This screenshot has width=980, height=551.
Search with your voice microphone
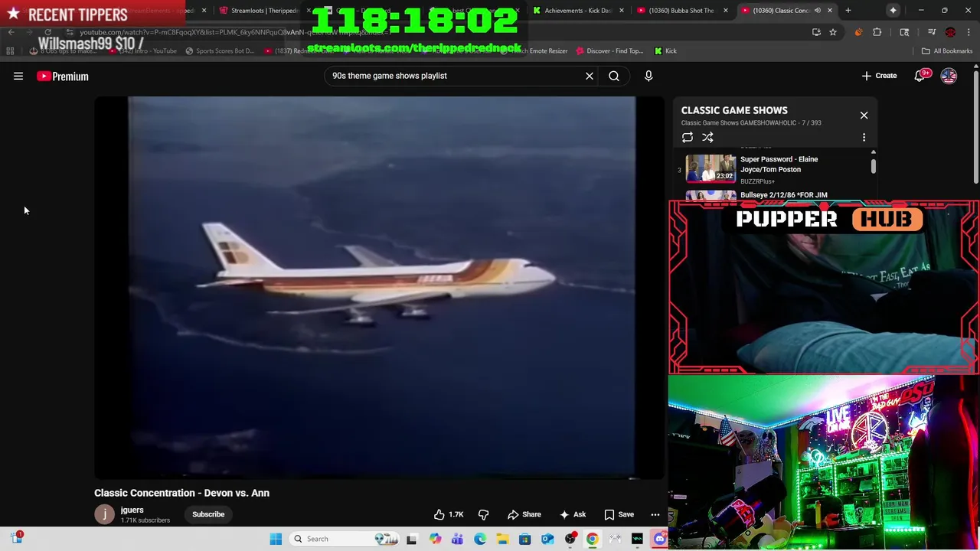click(x=648, y=76)
